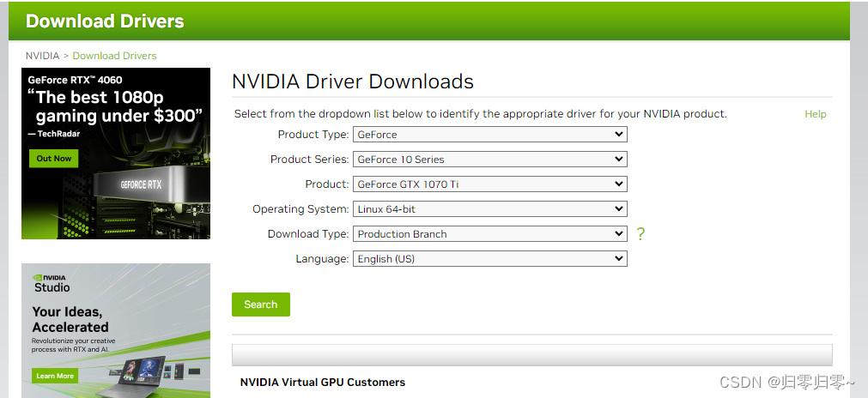
Task: Click the laptop image in the Studio ad
Action: (x=136, y=378)
